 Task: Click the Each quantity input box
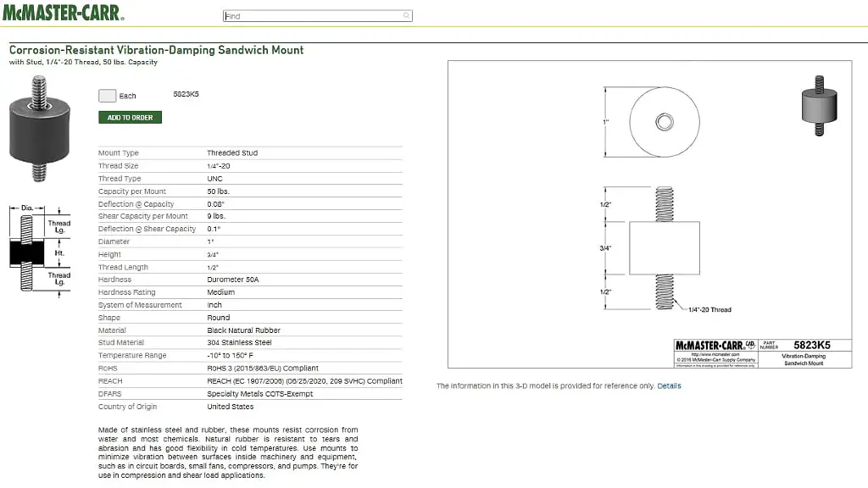108,96
